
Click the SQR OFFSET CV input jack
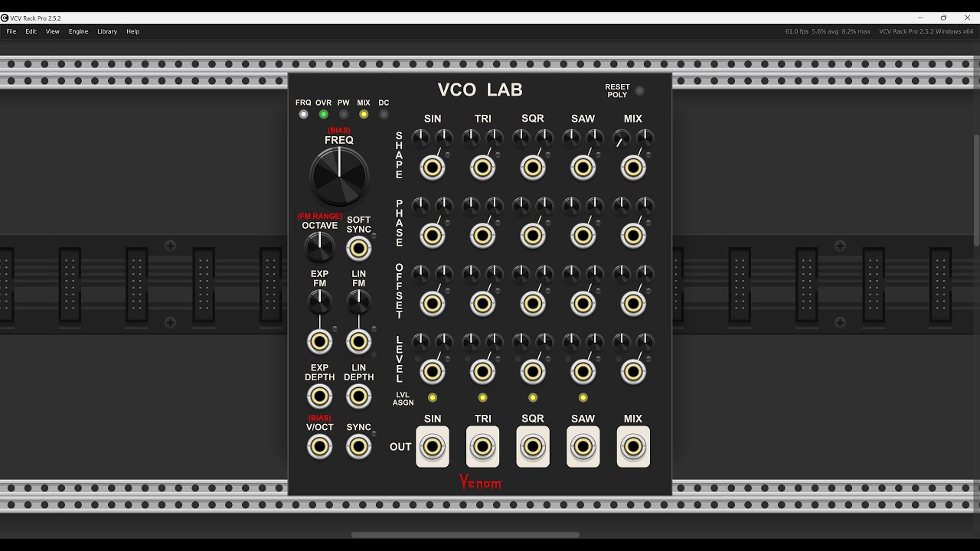[x=533, y=304]
